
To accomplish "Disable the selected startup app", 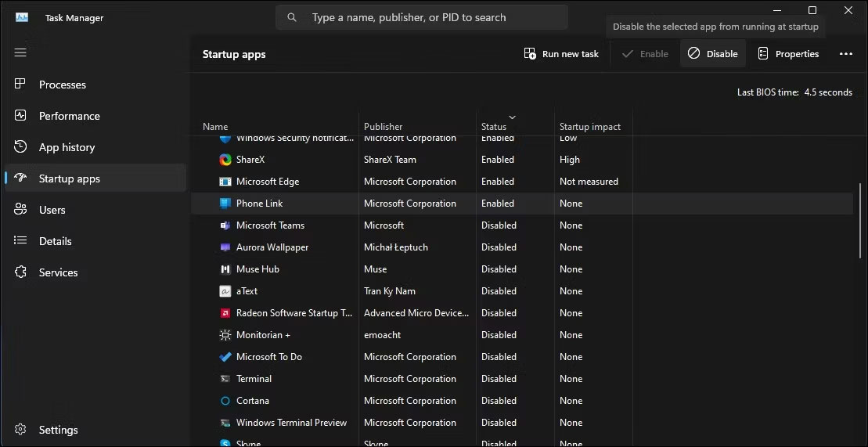I will point(712,54).
